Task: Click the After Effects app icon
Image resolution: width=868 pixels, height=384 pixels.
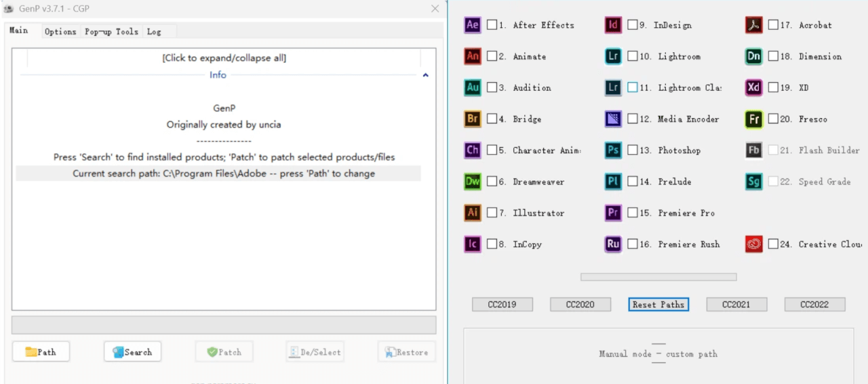Action: click(473, 25)
